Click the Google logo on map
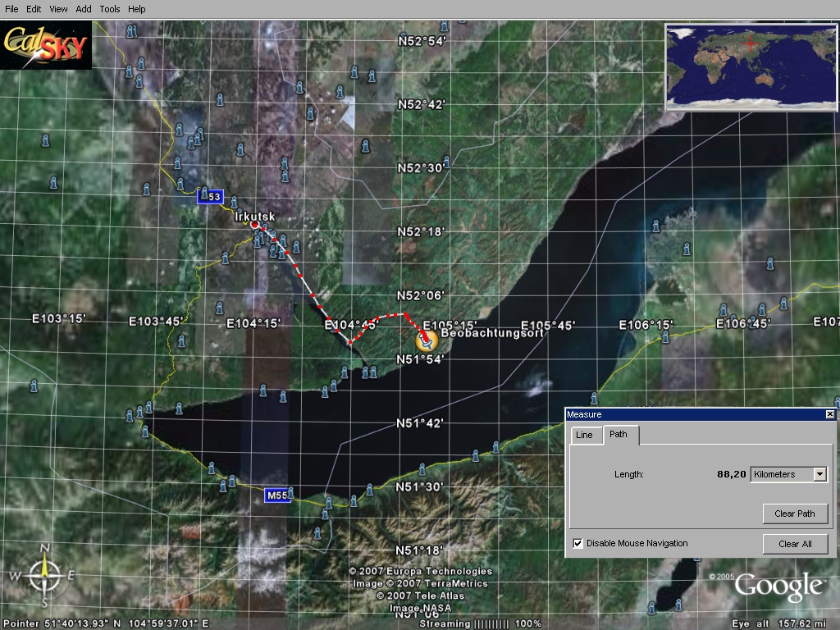 coord(778,586)
